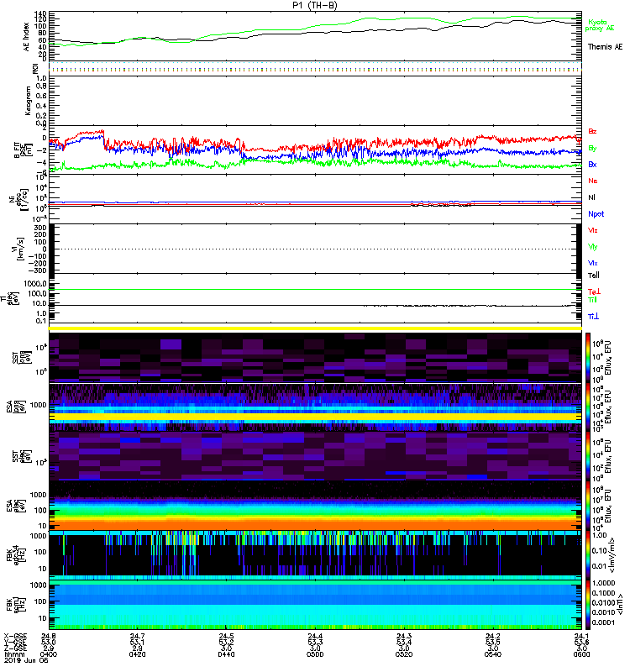The width and height of the screenshot is (630, 672).
Task: Click the 2019 Jun 06 date label
Action: click(x=26, y=660)
